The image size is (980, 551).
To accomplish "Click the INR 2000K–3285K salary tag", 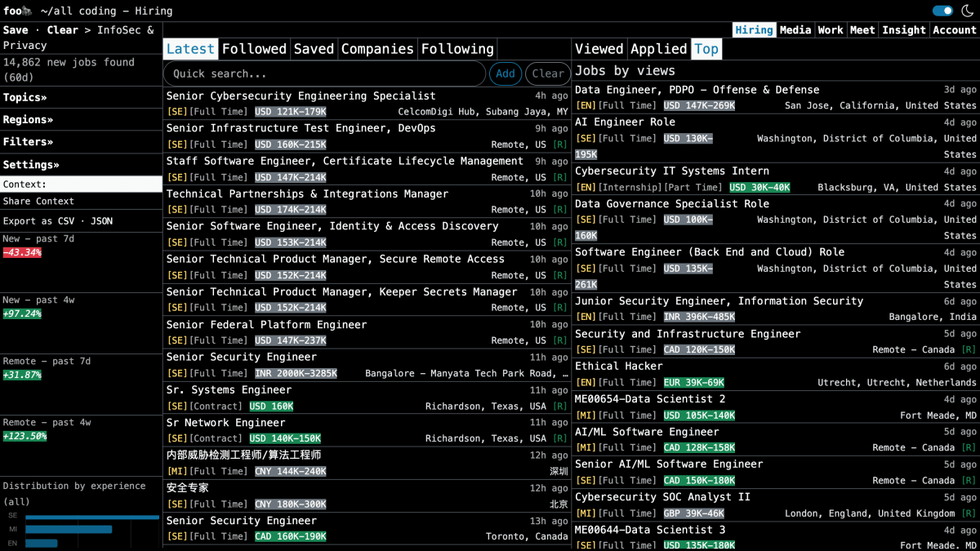I will pyautogui.click(x=296, y=373).
